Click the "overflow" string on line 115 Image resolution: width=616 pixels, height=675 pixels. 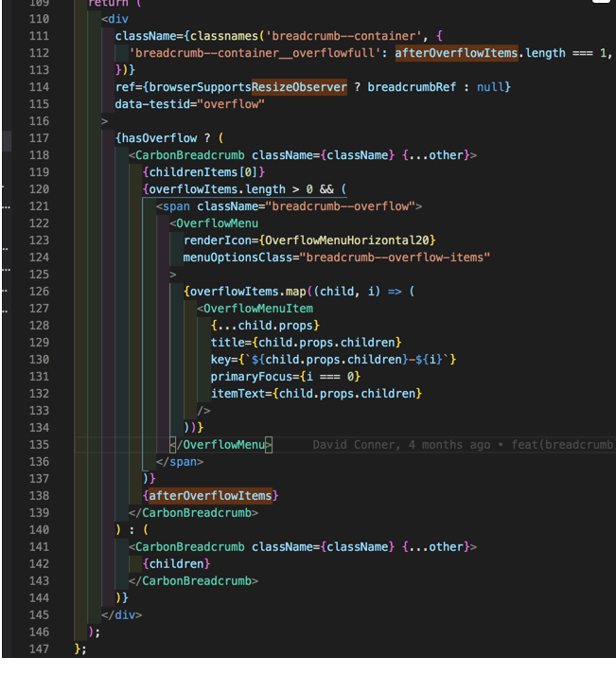tap(231, 104)
